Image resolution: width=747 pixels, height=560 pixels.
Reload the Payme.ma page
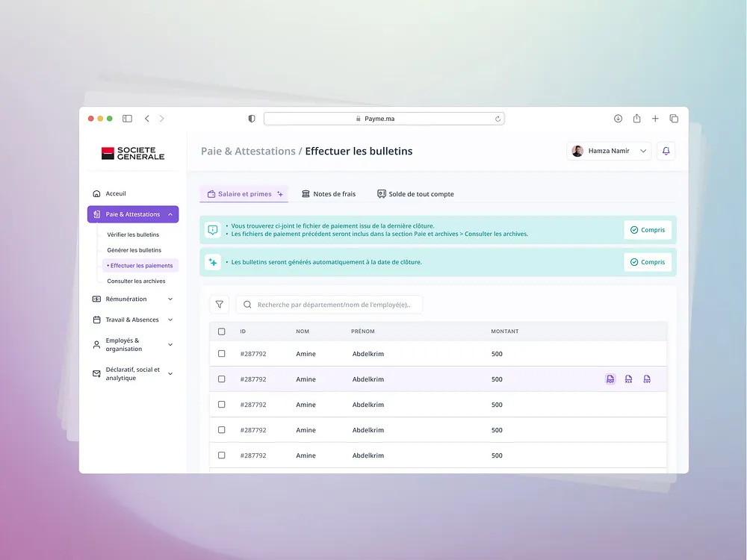click(498, 119)
